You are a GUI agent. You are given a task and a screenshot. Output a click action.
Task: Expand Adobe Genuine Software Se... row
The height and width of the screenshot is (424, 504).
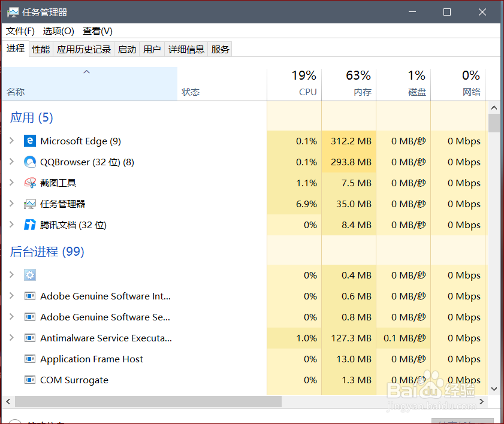[x=11, y=317]
